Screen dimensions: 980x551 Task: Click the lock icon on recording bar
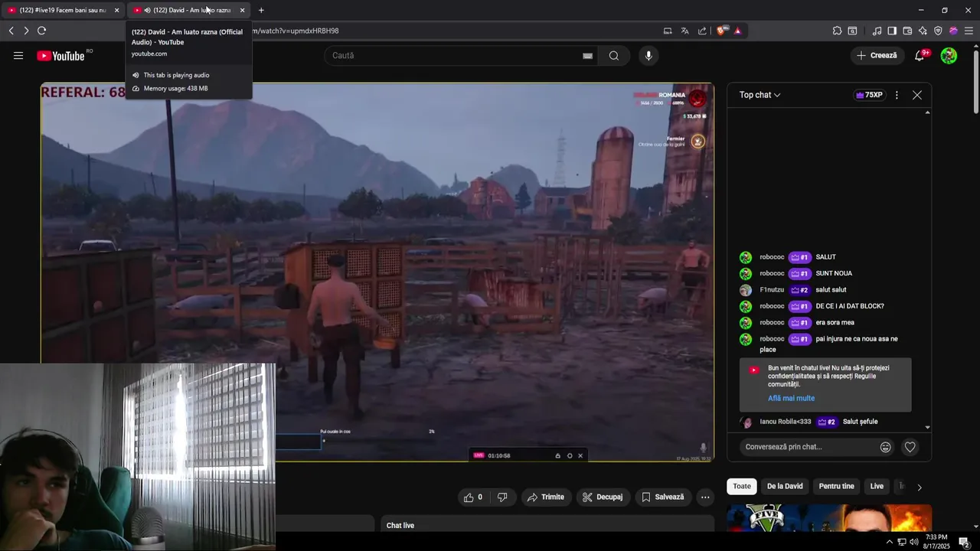[x=557, y=455]
